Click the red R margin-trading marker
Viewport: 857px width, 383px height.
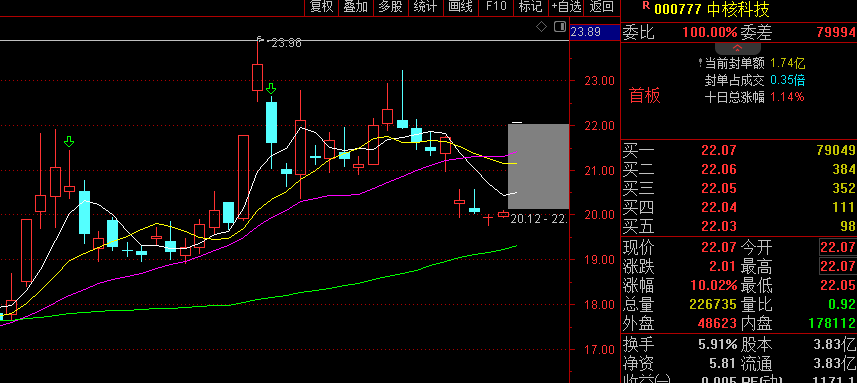(x=646, y=5)
